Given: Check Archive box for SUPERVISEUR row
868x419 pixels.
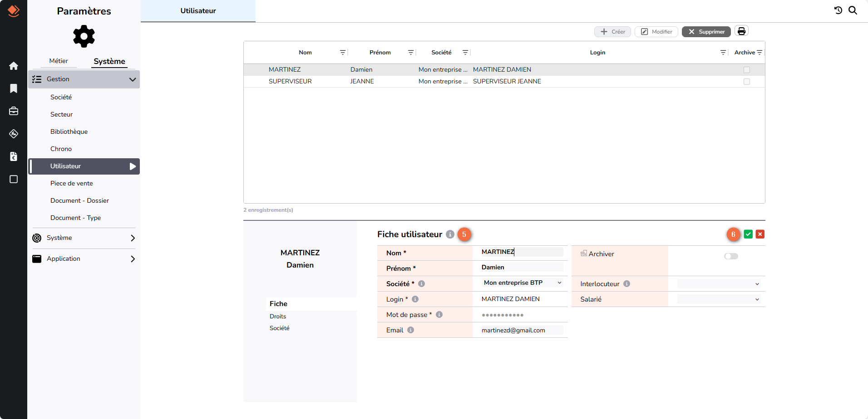Looking at the screenshot, I should tap(747, 82).
